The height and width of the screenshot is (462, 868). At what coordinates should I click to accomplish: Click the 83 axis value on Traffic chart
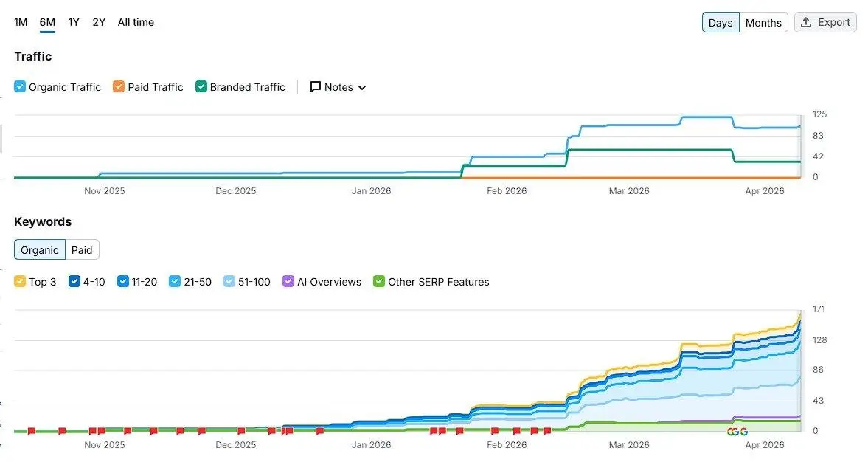[818, 135]
